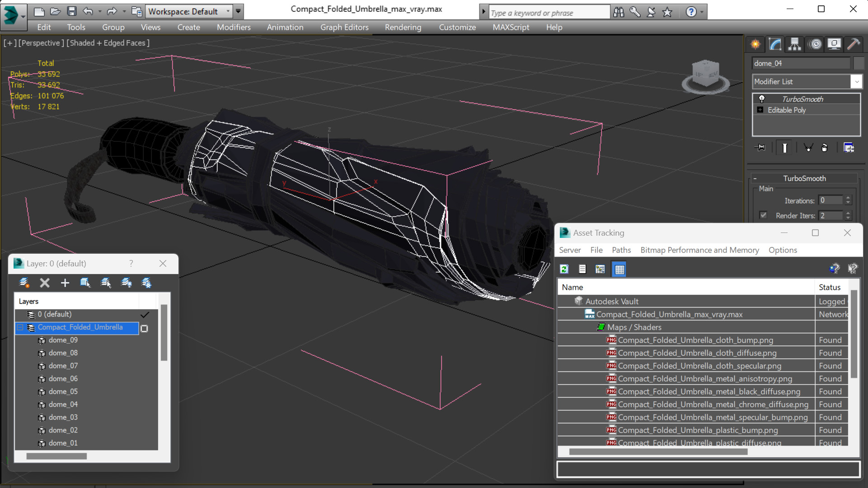Click the [Perspective] viewport label

coord(41,43)
